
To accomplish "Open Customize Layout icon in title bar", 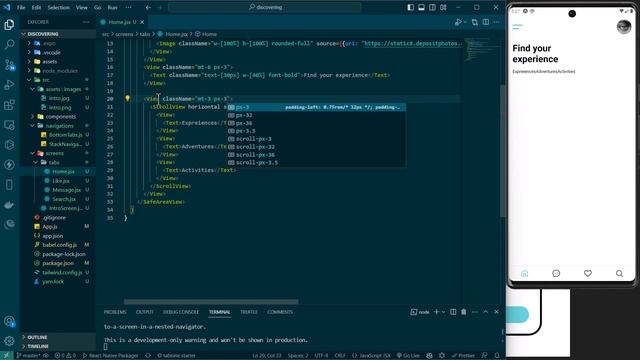I will tap(443, 7).
